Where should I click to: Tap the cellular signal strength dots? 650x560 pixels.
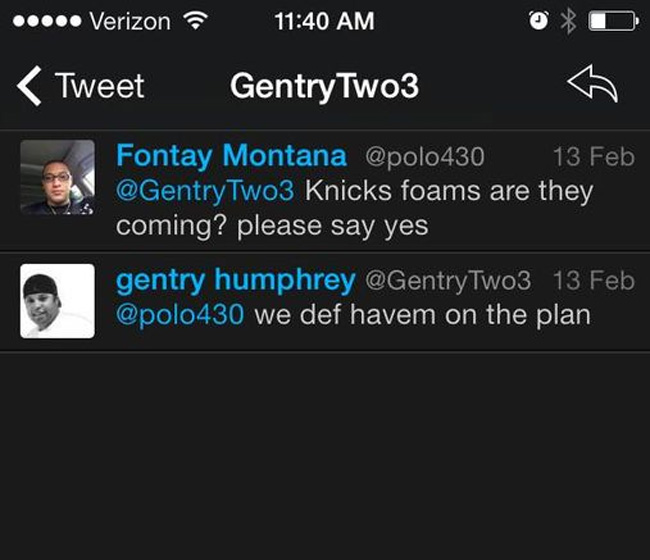(x=44, y=21)
